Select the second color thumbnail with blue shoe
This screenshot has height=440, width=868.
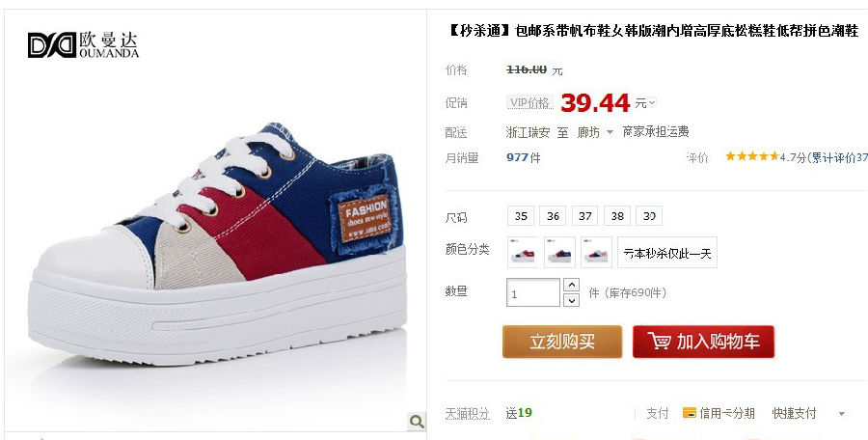click(559, 252)
